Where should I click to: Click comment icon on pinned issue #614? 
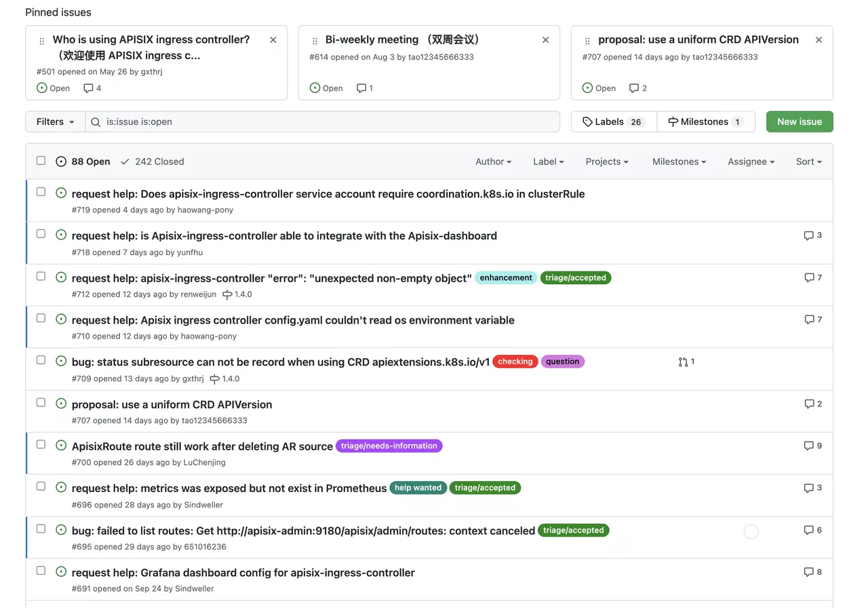pyautogui.click(x=361, y=88)
